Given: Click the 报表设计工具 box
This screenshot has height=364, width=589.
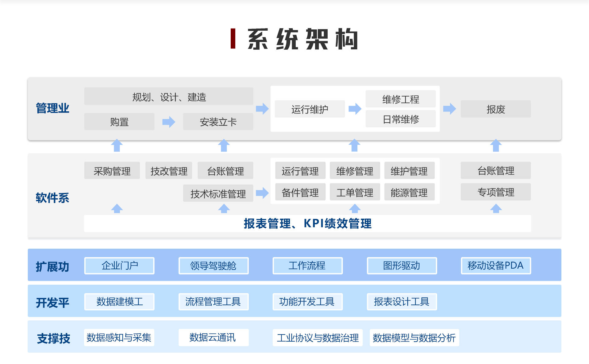Looking at the screenshot, I should pyautogui.click(x=402, y=302).
